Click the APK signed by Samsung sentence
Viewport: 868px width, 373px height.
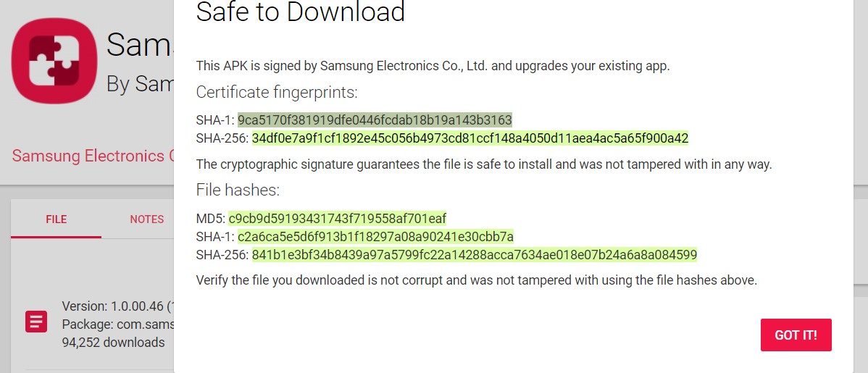tap(433, 66)
